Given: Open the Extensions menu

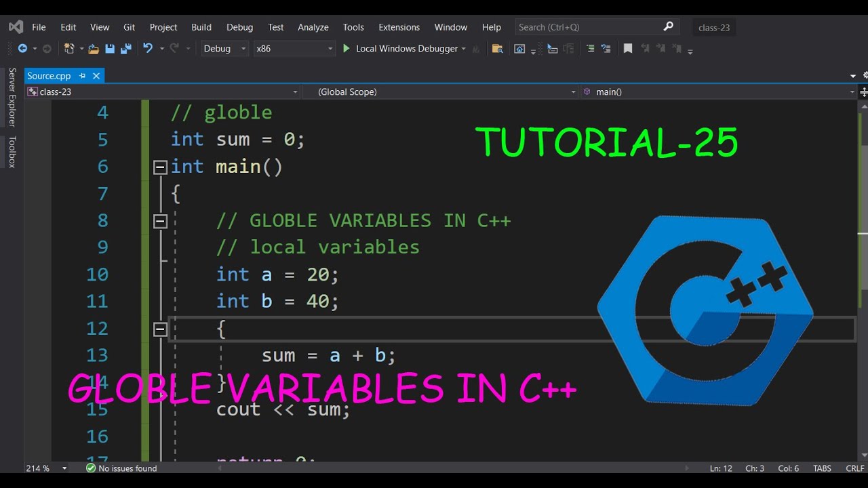Looking at the screenshot, I should (x=399, y=27).
